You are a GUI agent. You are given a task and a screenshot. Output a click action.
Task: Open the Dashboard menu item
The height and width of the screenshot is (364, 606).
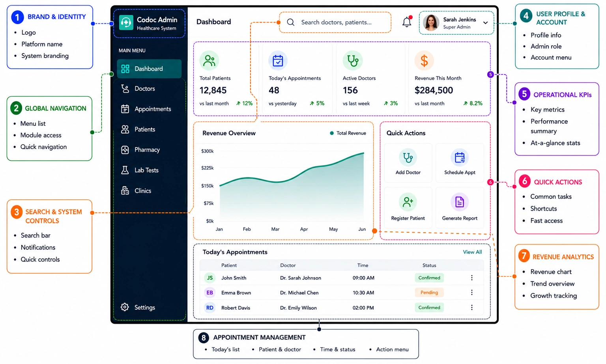[149, 69]
